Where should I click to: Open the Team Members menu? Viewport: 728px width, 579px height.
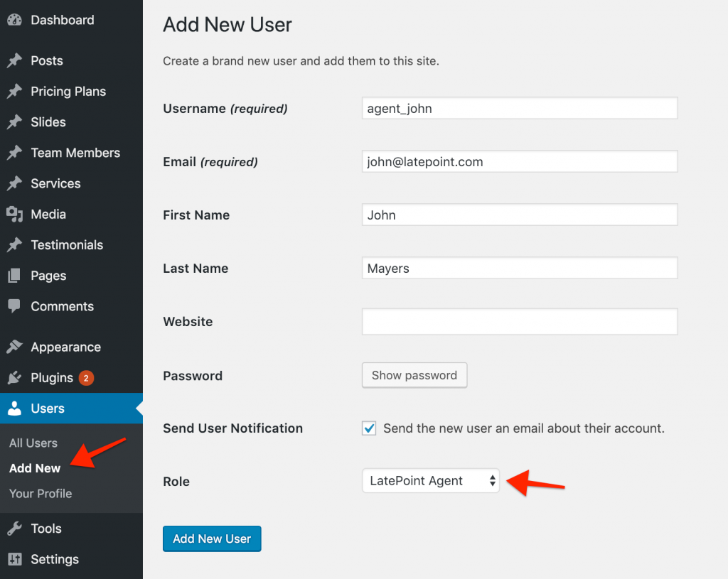point(75,153)
